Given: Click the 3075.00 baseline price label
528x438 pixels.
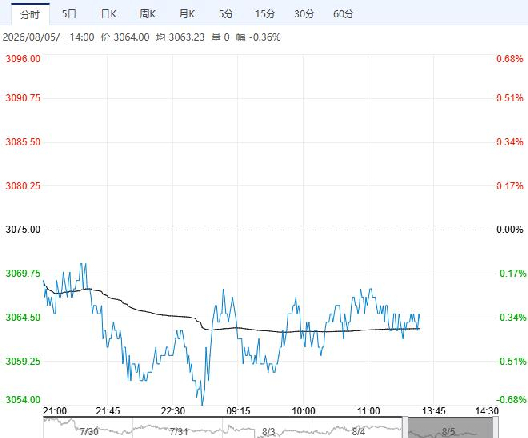Looking at the screenshot, I should (23, 229).
